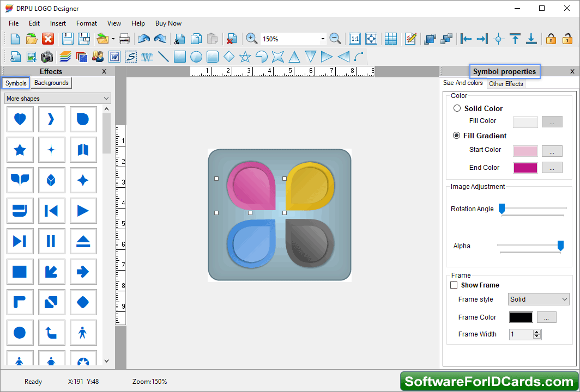Screen dimensions: 580x392
Task: Select the Line drawing tool
Action: click(163, 57)
